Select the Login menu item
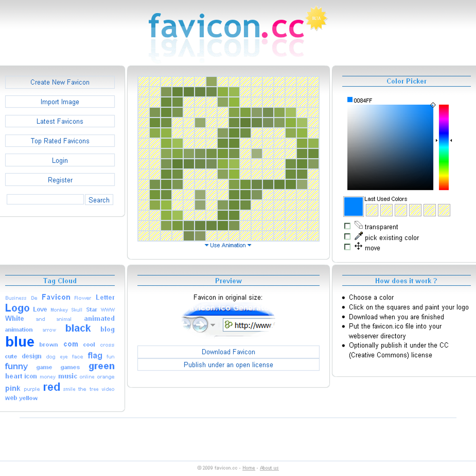Viewport: 476px width, 476px height. tap(60, 160)
